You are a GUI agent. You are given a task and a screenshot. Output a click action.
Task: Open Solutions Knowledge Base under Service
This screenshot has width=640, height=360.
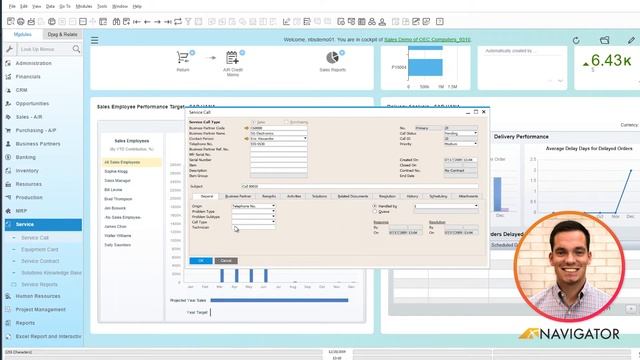pyautogui.click(x=51, y=273)
